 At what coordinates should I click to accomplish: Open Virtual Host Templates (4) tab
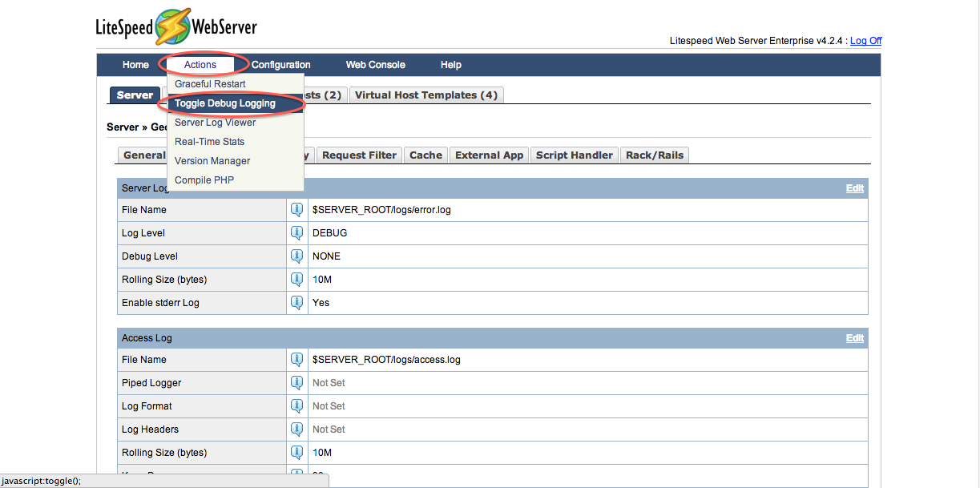[426, 95]
